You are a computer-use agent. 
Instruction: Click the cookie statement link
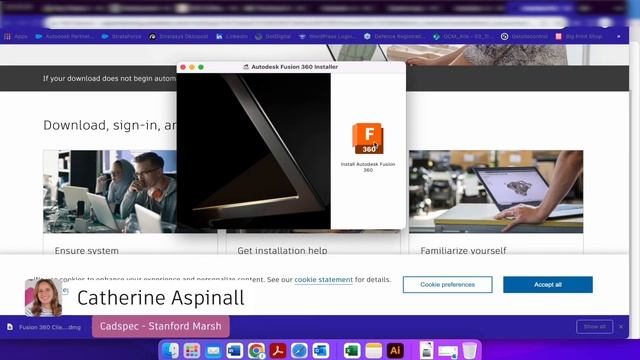pos(323,280)
